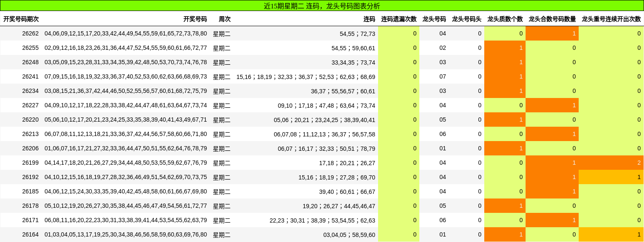Screen dimensions: 644x242
Task: Select issue number 26213
Action: (30, 134)
